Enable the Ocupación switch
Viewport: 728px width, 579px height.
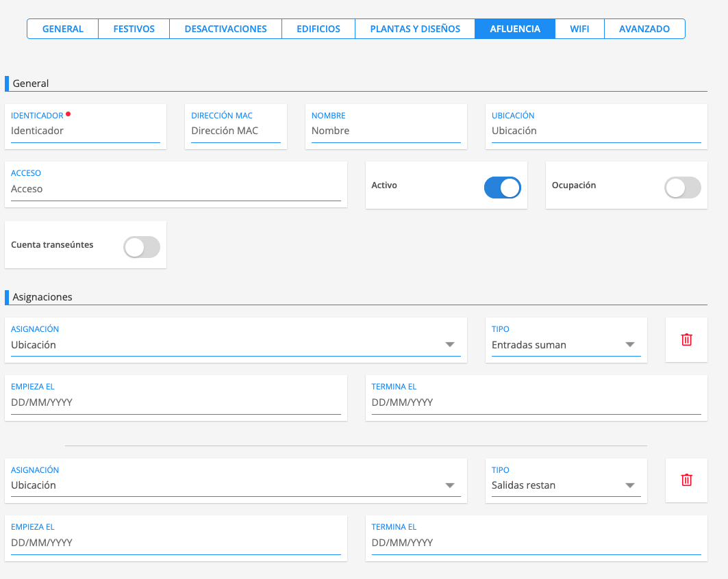point(683,188)
